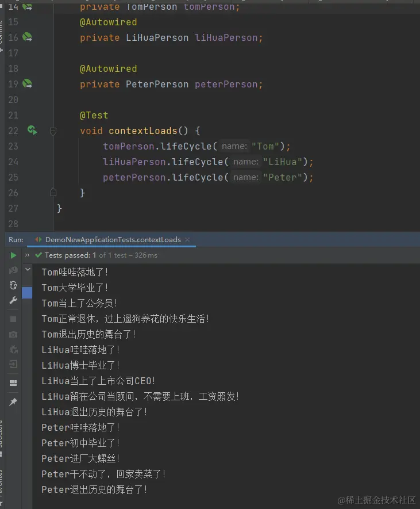Click LiHuaPerson type on line 16
Viewport: 420px width, 509px height.
point(157,37)
